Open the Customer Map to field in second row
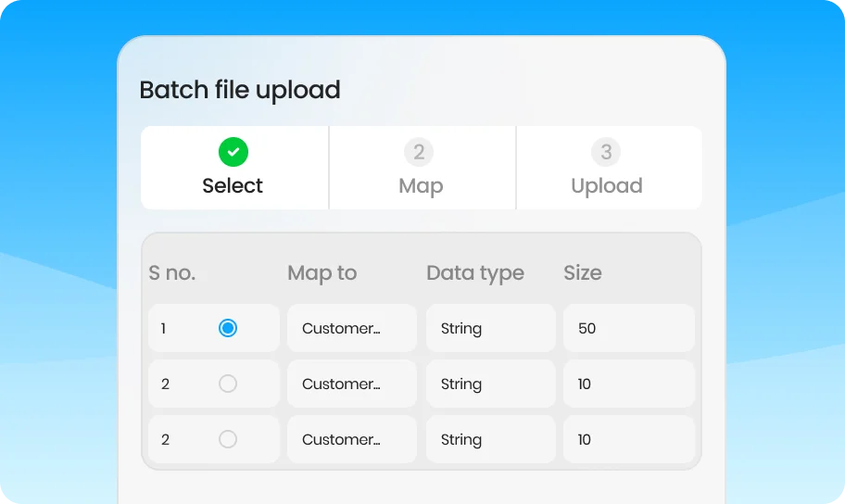 click(352, 384)
